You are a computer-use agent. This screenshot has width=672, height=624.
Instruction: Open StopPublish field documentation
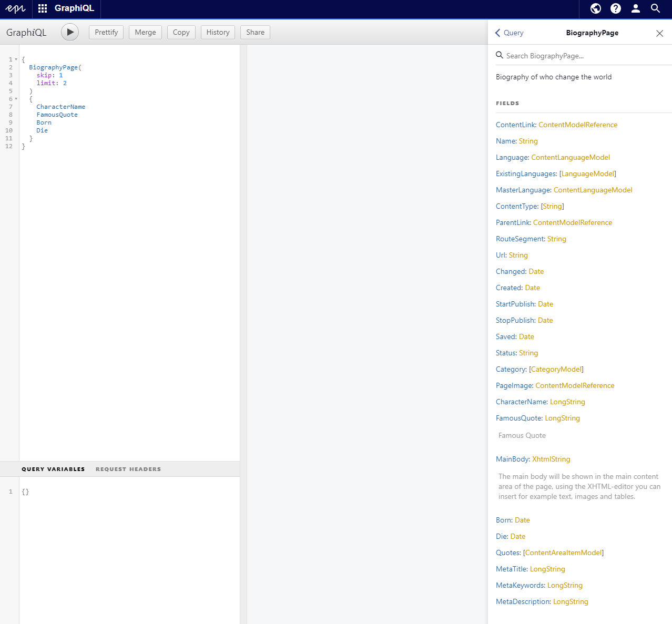pos(515,320)
